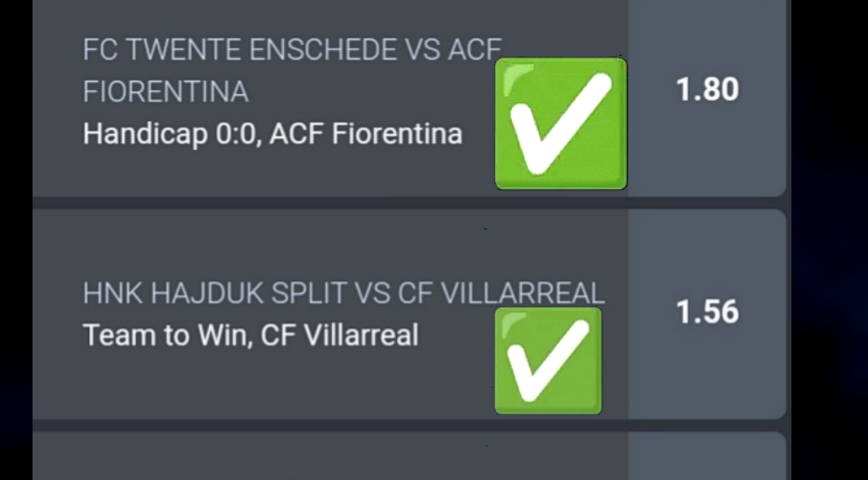Select the 1.80 odds value
Screen dimensions: 868x480
tap(708, 89)
